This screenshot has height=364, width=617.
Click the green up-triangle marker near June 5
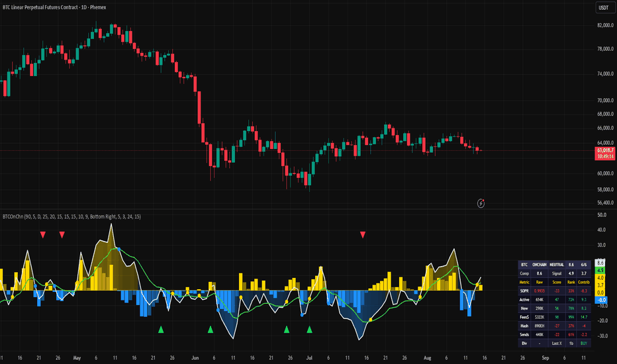(211, 330)
